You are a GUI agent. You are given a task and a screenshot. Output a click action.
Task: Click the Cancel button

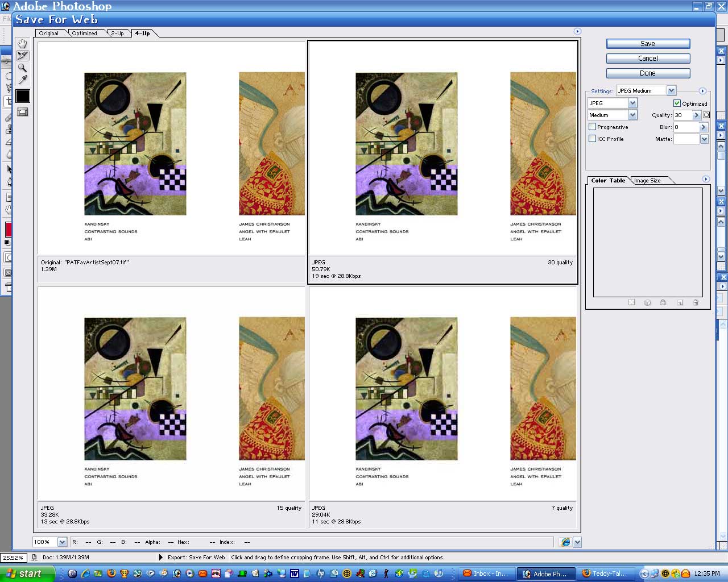[x=648, y=59]
